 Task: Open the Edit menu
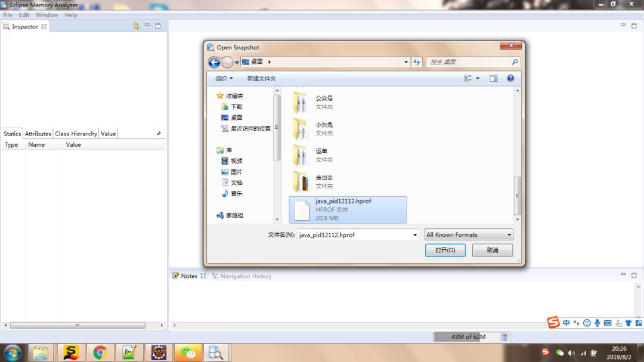[x=24, y=15]
